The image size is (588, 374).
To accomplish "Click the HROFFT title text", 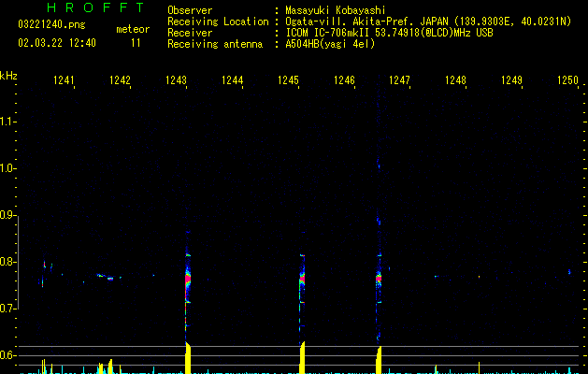I will [x=95, y=7].
